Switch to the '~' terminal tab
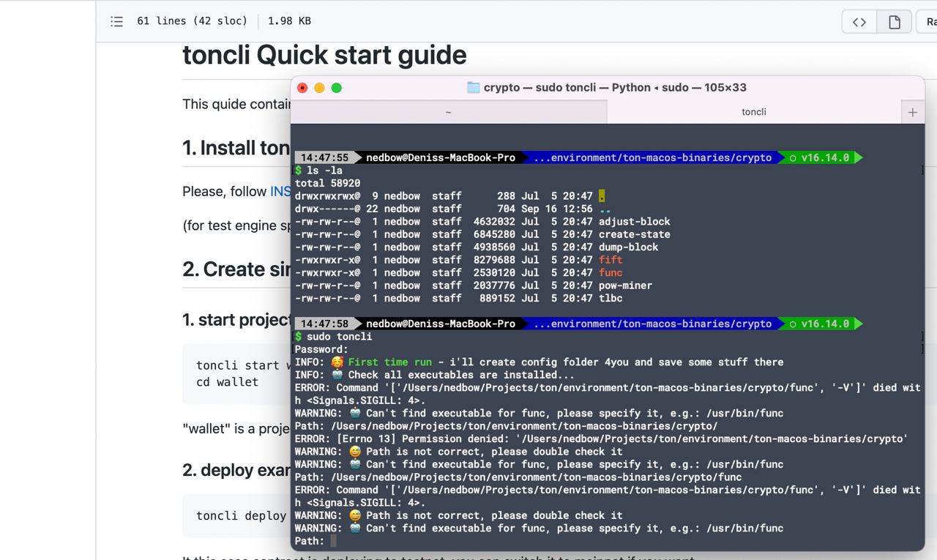Viewport: 937px width, 560px height. tap(449, 112)
